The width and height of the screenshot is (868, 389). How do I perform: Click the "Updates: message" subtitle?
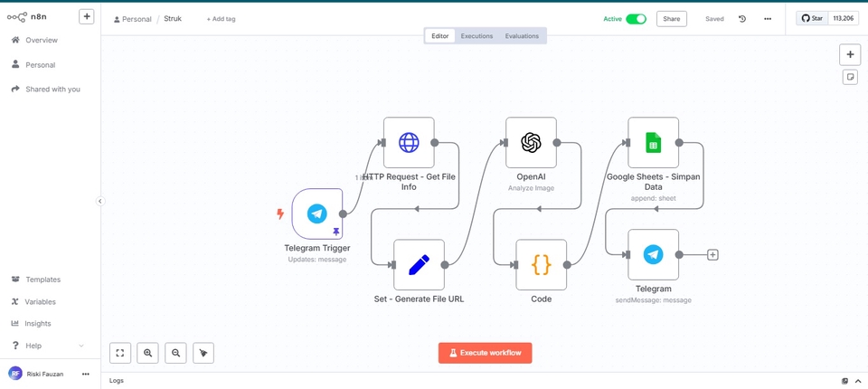[317, 260]
